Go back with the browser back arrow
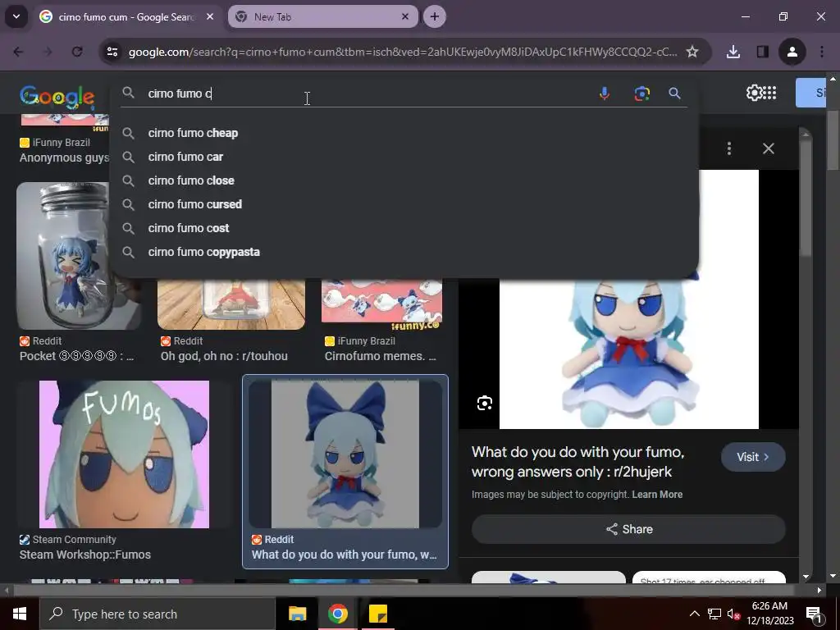 [18, 52]
